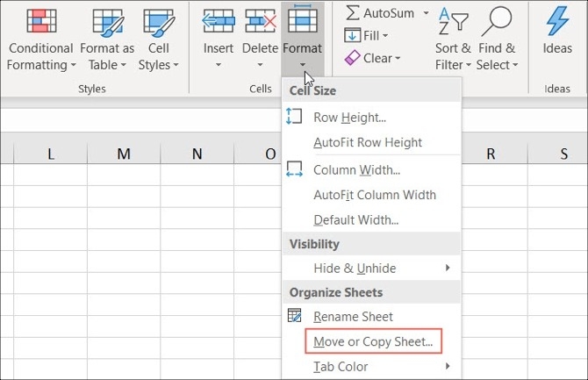Expand the AutoSum dropdown arrow
The height and width of the screenshot is (380, 588).
tap(427, 13)
